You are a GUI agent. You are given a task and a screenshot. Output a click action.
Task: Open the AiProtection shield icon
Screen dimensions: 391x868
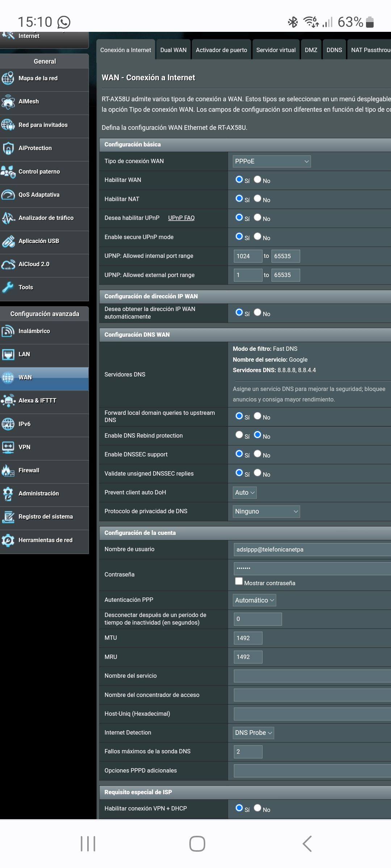point(8,148)
